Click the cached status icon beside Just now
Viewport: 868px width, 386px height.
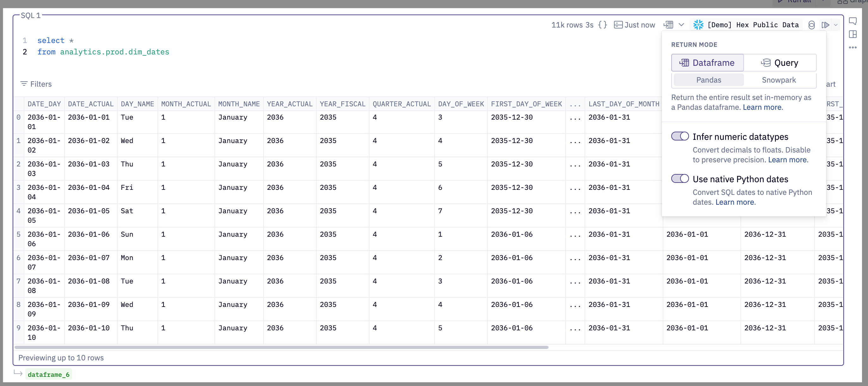[x=618, y=25]
